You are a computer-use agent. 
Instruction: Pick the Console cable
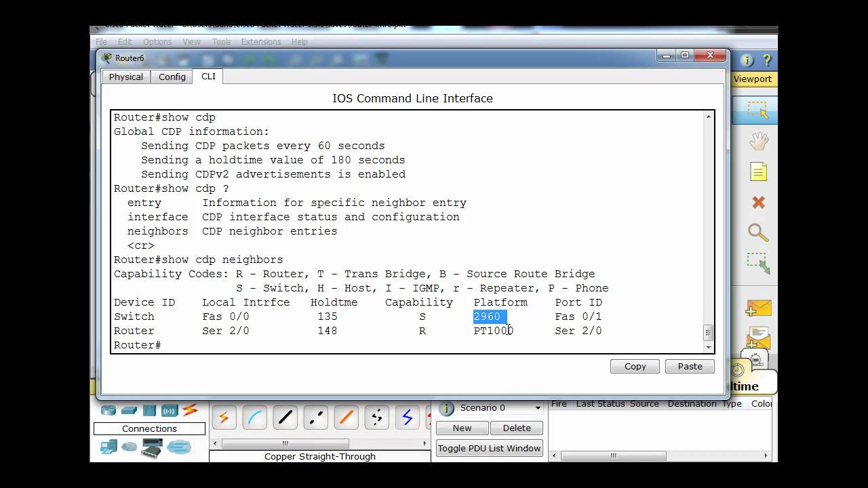pos(255,418)
